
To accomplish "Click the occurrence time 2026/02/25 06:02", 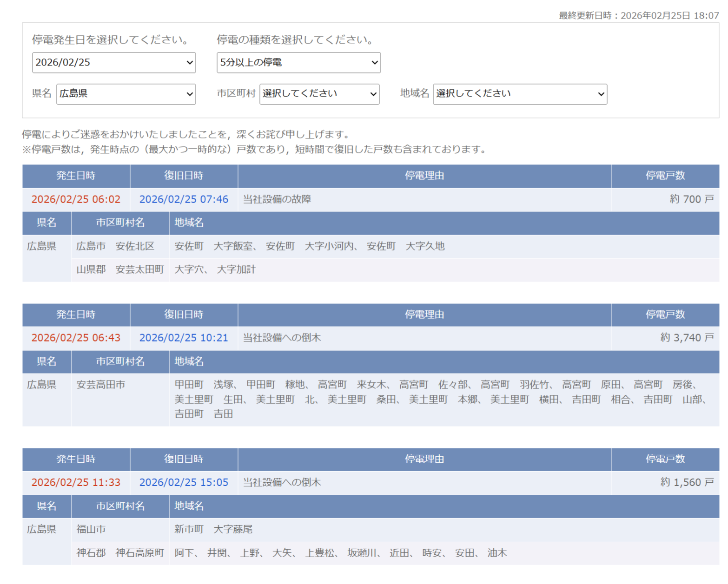I will click(76, 199).
